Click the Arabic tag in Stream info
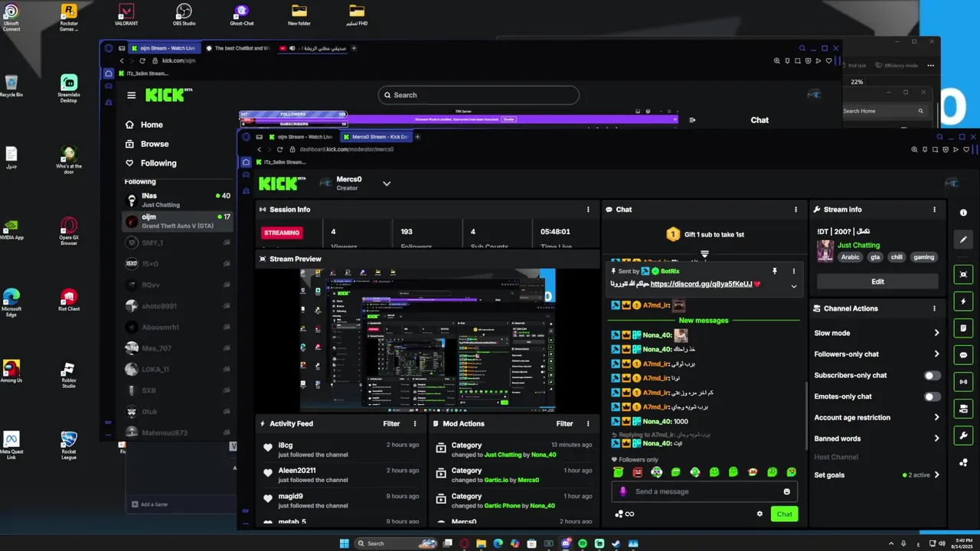 tap(850, 257)
